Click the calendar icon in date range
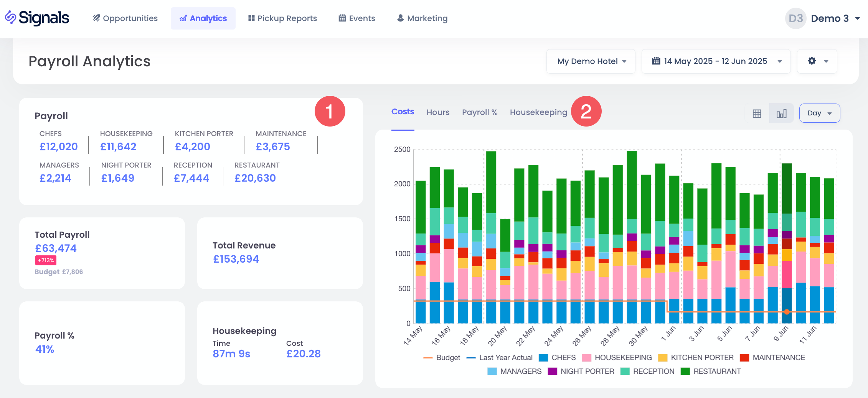The width and height of the screenshot is (868, 398). pyautogui.click(x=656, y=61)
